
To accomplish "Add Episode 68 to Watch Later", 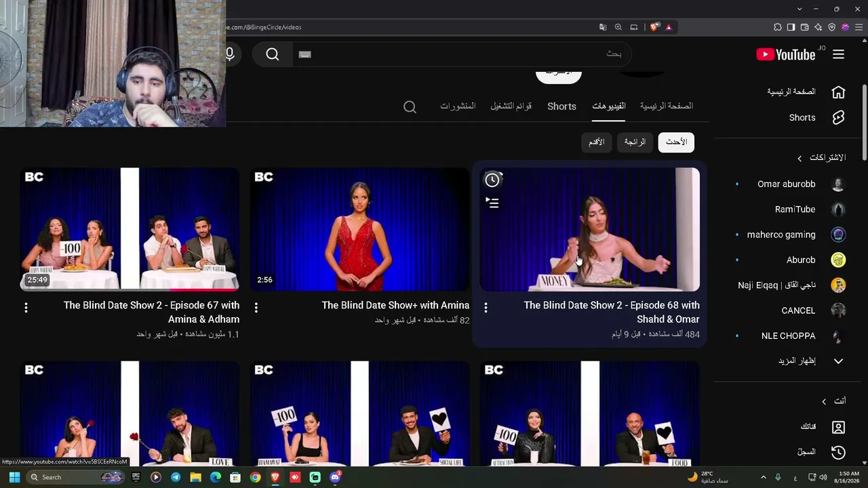I will (492, 180).
